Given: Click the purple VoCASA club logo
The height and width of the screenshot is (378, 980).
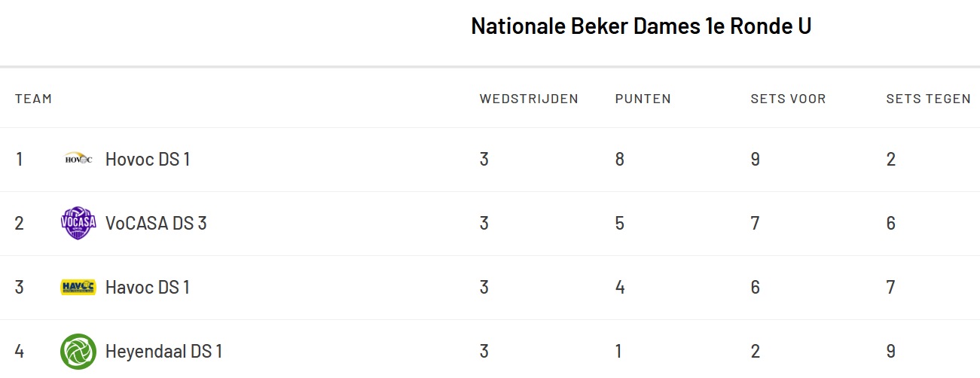Looking at the screenshot, I should coord(78,224).
